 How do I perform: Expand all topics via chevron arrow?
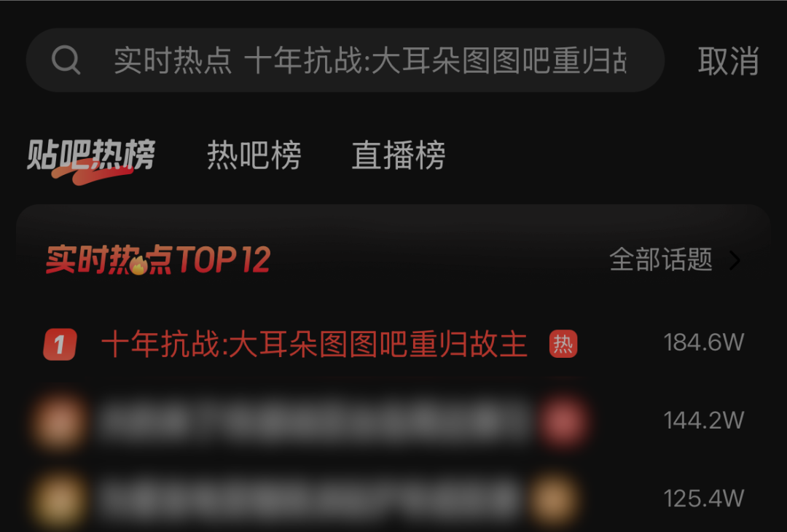(x=735, y=260)
